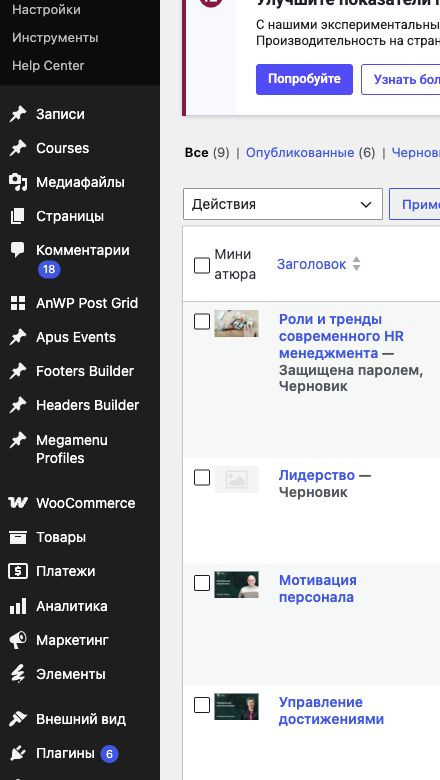This screenshot has height=780, width=440.
Task: Open the Действия bulk actions dropdown
Action: pyautogui.click(x=282, y=204)
